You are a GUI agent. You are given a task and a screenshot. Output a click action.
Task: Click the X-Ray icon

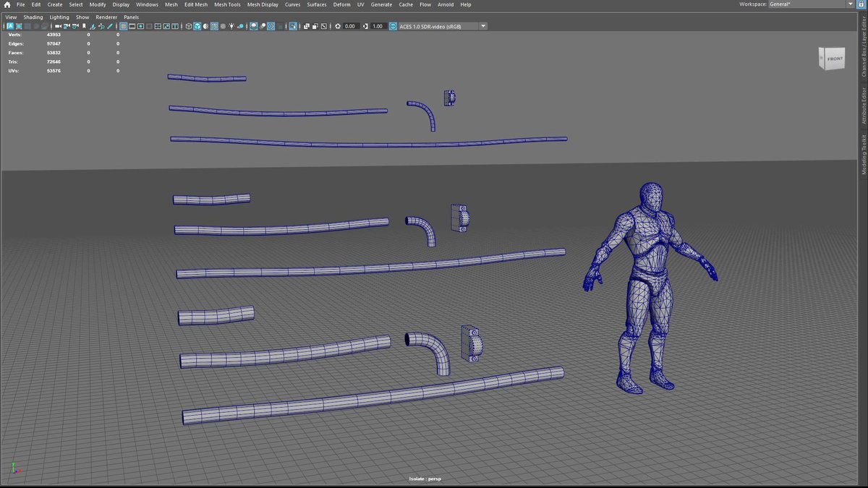pyautogui.click(x=307, y=26)
